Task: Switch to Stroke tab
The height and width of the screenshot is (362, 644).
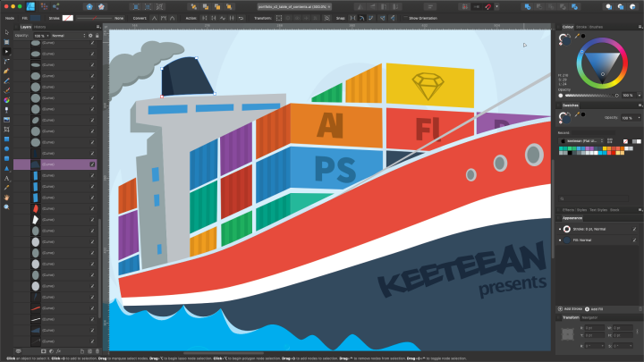Action: (x=581, y=27)
